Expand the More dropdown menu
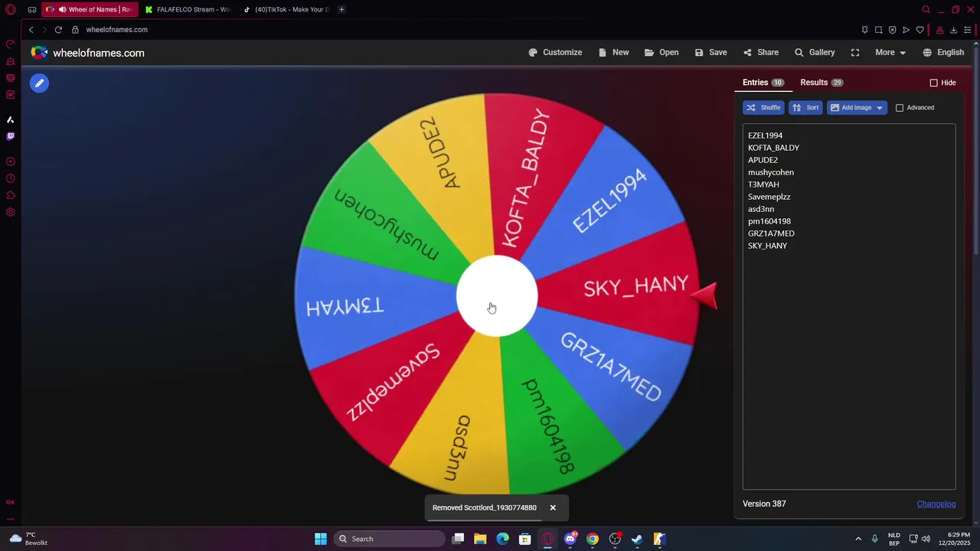The image size is (980, 551). tap(890, 52)
